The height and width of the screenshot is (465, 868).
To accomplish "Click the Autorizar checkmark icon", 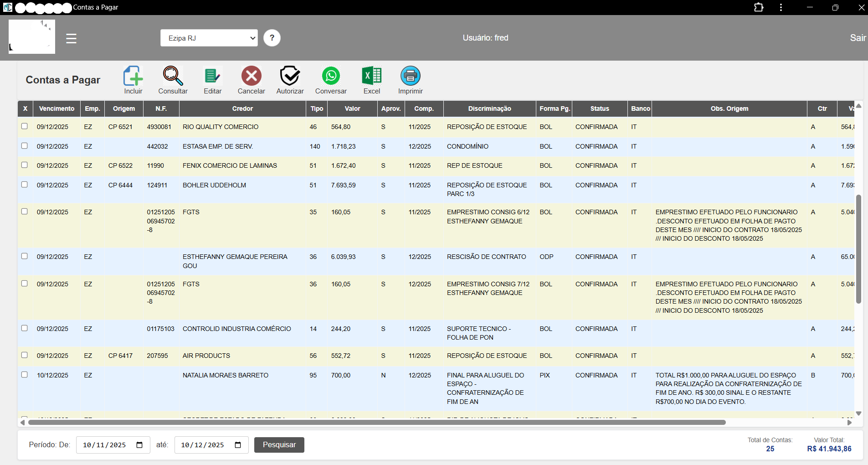I will 290,76.
